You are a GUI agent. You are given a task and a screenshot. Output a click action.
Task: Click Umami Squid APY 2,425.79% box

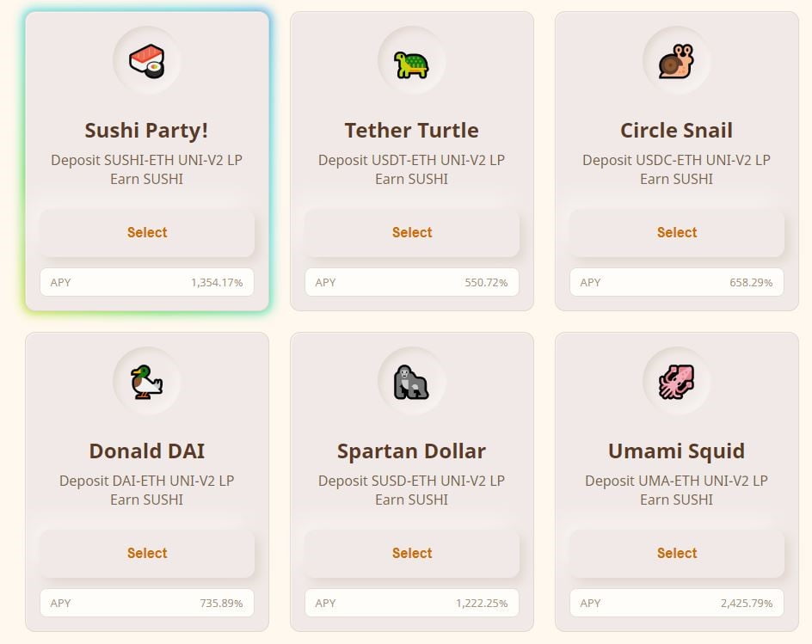[677, 603]
